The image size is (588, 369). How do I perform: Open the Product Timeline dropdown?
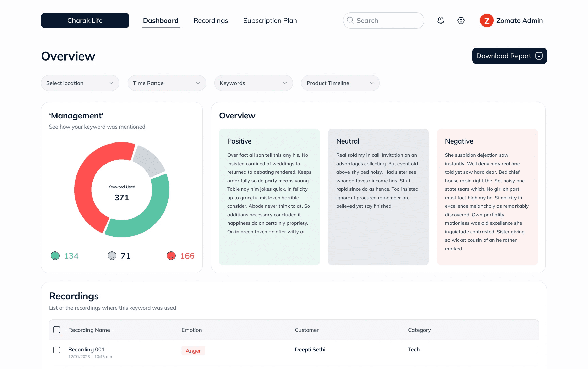pyautogui.click(x=340, y=83)
